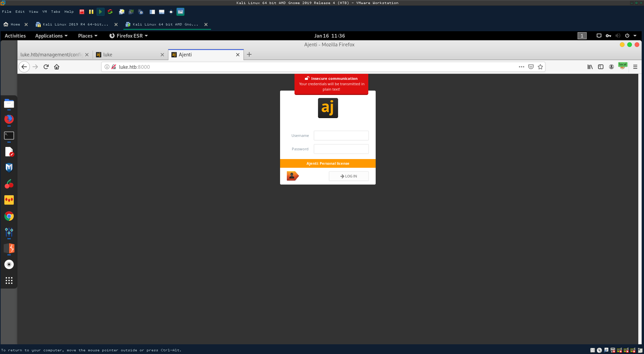Launch Google Chrome from the dock
Image resolution: width=644 pixels, height=354 pixels.
coord(9,216)
